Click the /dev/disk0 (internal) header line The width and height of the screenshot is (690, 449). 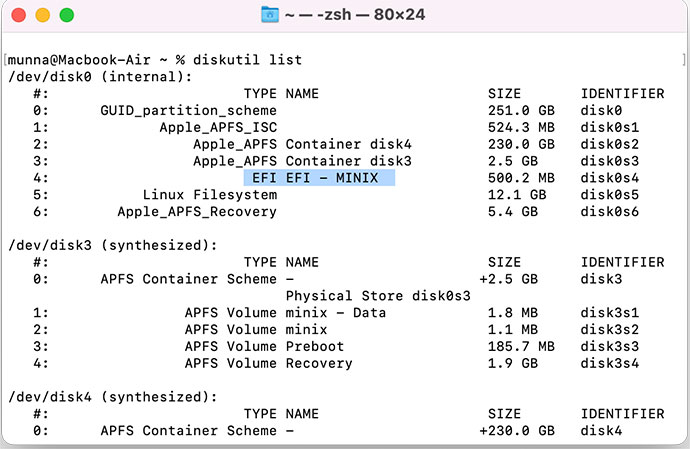(98, 76)
